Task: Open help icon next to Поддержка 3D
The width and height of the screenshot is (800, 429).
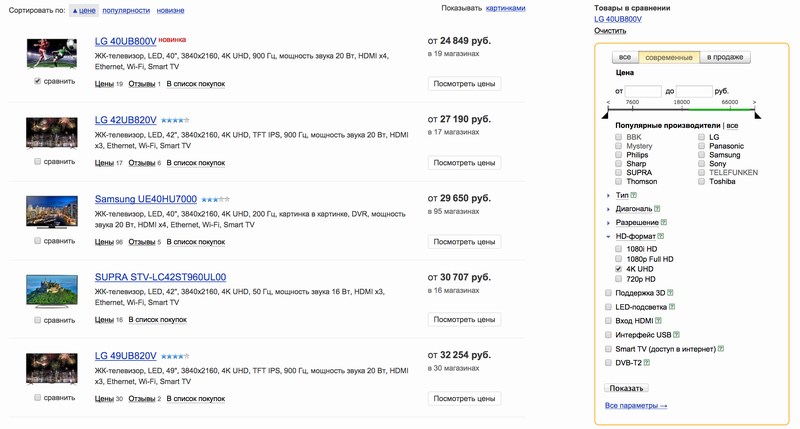Action: [x=670, y=293]
